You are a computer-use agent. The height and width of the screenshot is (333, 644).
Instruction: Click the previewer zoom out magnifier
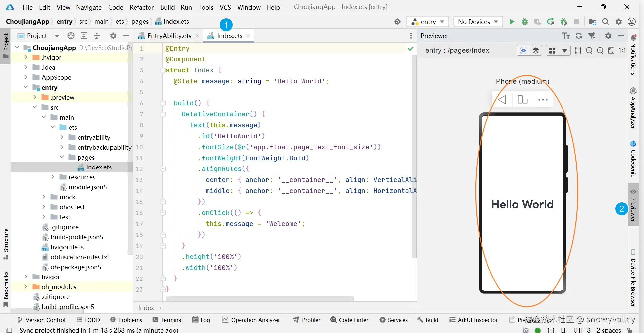589,50
